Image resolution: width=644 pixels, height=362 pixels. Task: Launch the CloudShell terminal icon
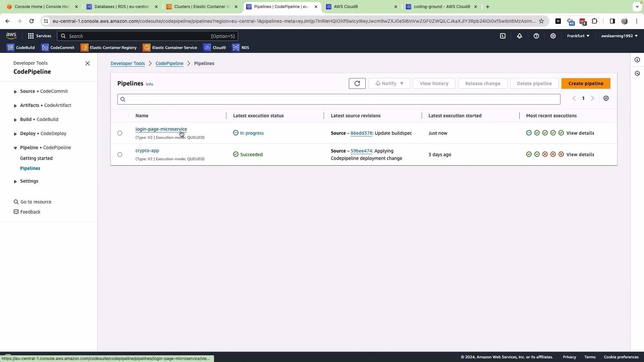coord(503,36)
